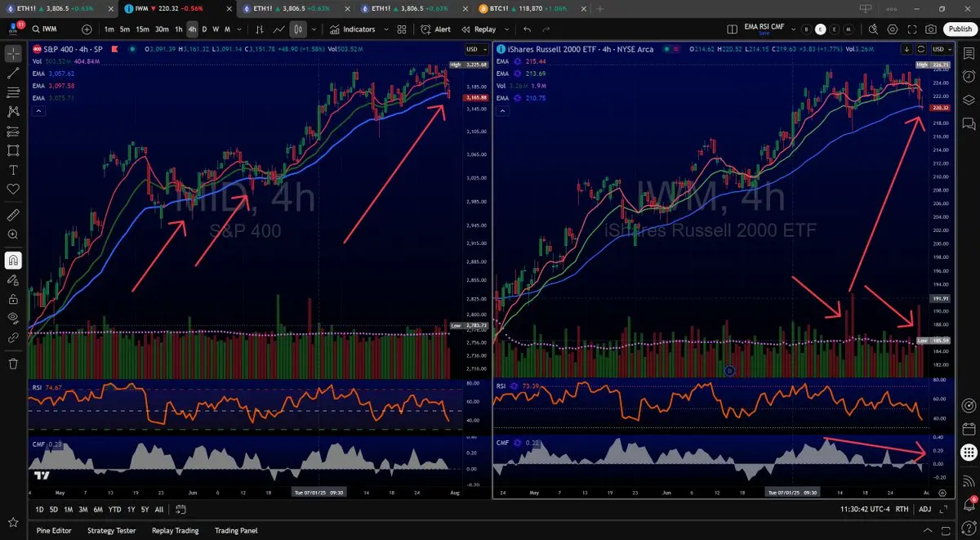
Task: Open a new tab with plus
Action: [599, 7]
